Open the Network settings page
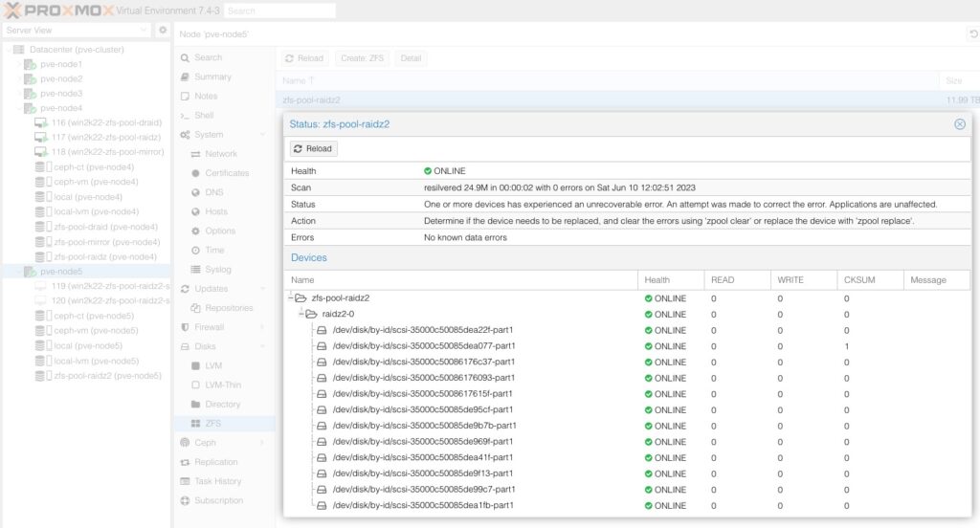This screenshot has width=980, height=528. (224, 154)
